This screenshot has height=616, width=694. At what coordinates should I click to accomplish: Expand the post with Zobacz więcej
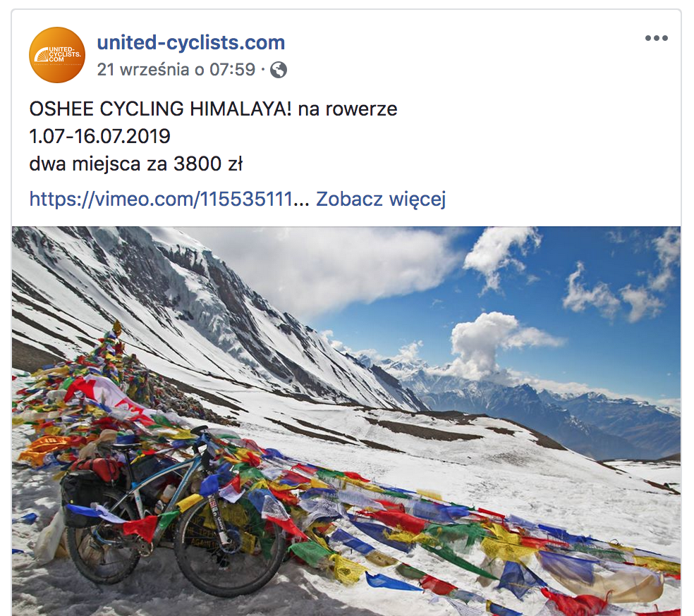(x=381, y=199)
